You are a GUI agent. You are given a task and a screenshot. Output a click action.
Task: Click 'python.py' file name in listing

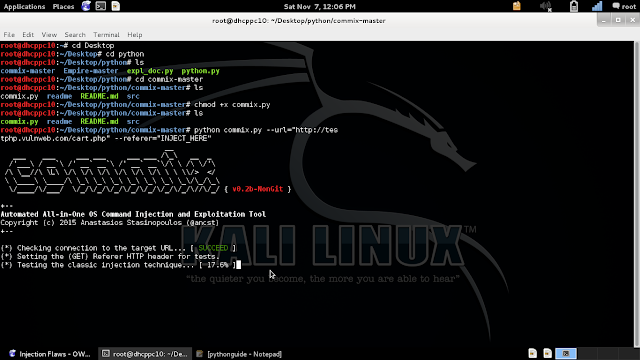pyautogui.click(x=200, y=71)
